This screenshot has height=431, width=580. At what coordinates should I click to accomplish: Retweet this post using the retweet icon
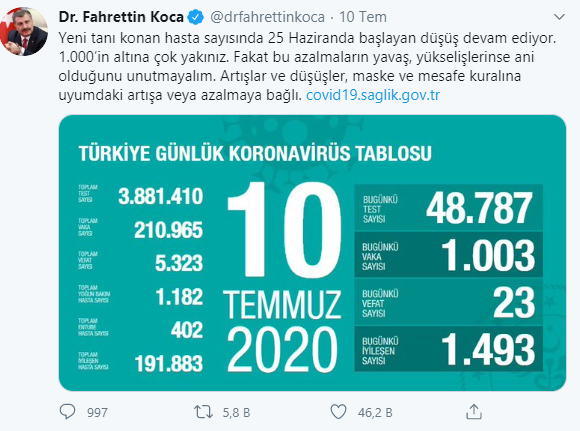(203, 412)
